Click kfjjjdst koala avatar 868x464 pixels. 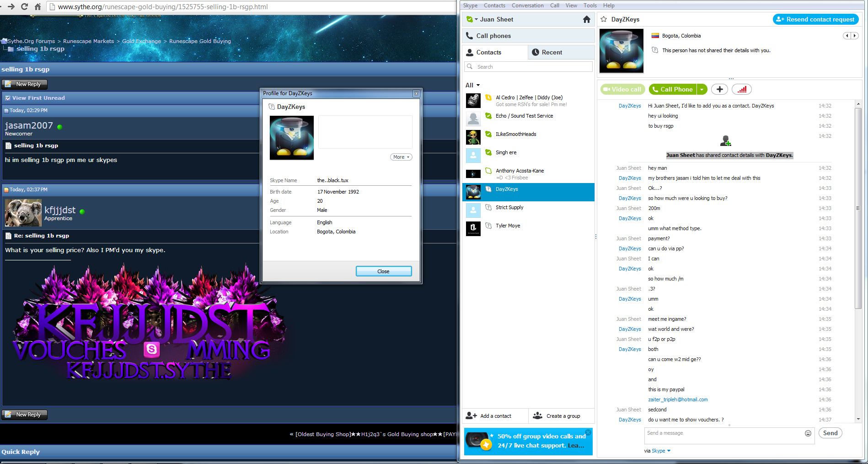tap(23, 213)
